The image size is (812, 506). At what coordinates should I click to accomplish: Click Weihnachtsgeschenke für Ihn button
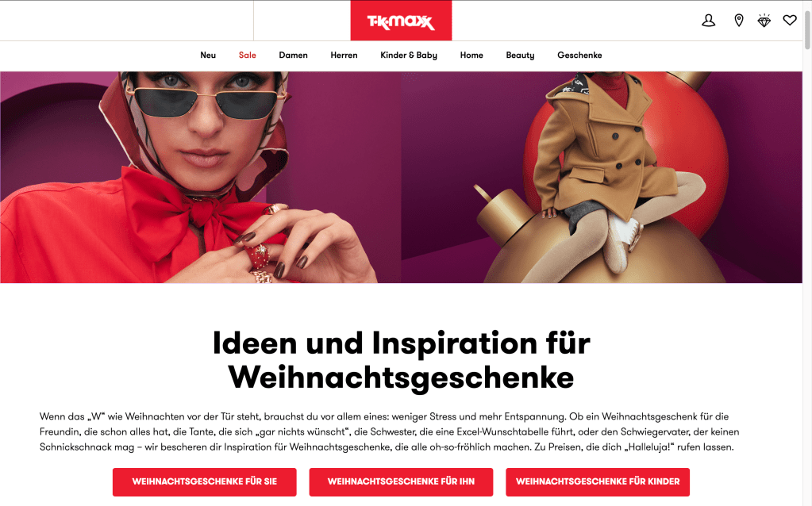[401, 481]
